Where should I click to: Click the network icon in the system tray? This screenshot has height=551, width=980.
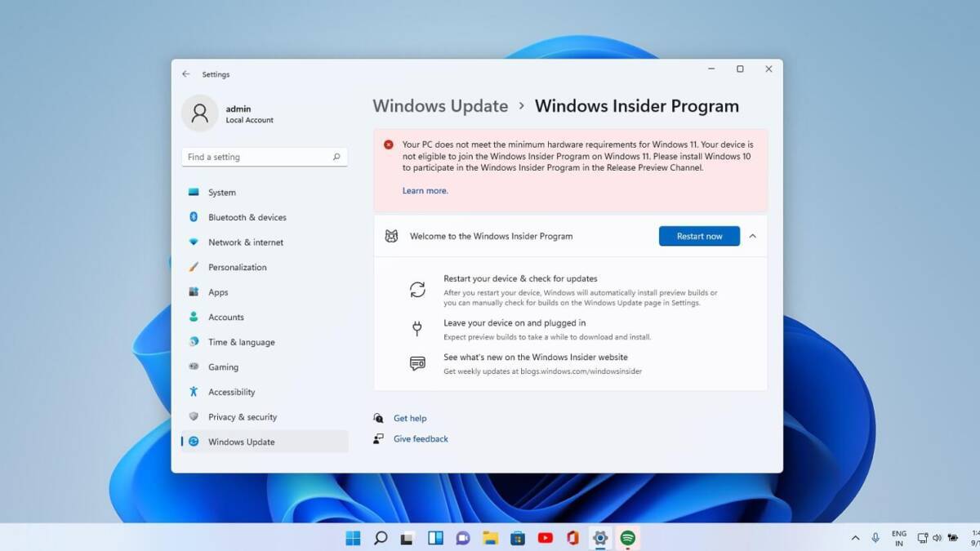pos(922,538)
